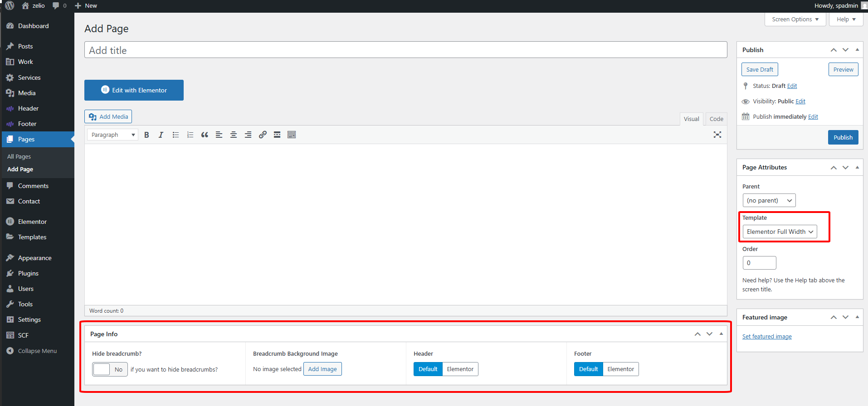Apply blockquote formatting
868x406 pixels.
[205, 135]
